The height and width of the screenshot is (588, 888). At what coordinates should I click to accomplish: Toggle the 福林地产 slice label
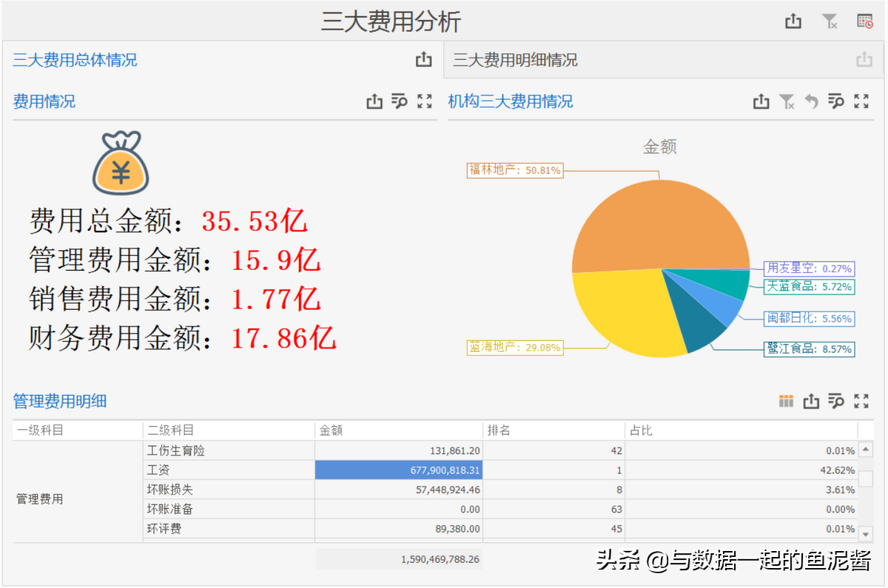tap(515, 170)
